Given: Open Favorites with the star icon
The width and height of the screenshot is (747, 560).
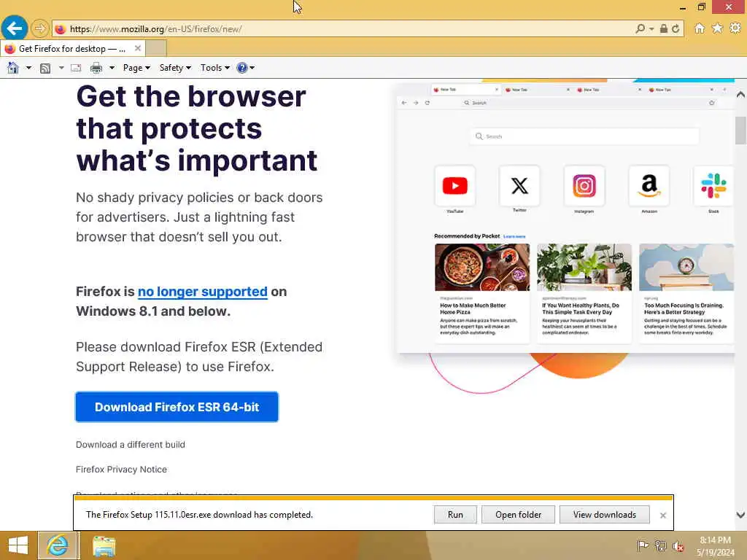Looking at the screenshot, I should pyautogui.click(x=717, y=28).
